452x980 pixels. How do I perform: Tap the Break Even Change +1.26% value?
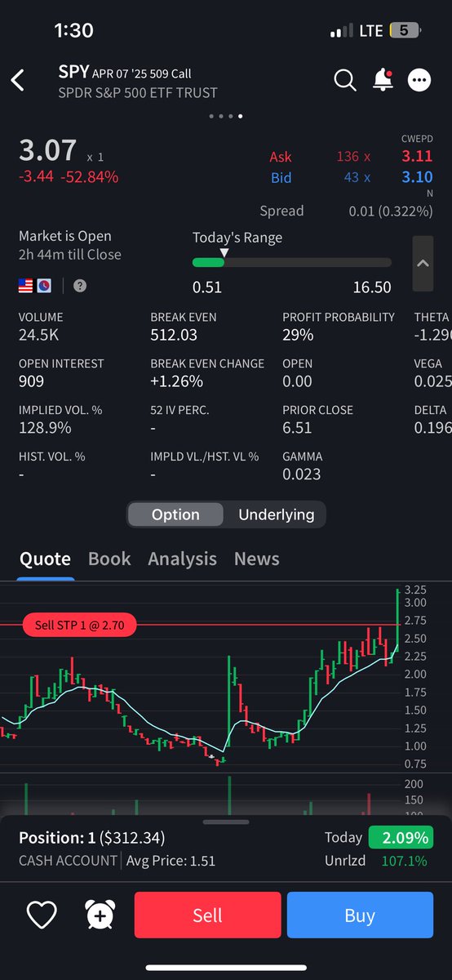(x=176, y=381)
